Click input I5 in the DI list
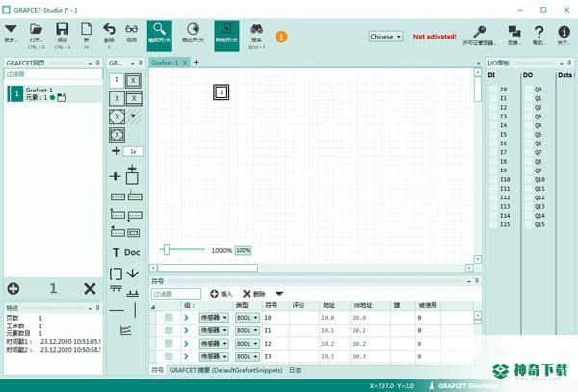The image size is (578, 392). coord(503,135)
